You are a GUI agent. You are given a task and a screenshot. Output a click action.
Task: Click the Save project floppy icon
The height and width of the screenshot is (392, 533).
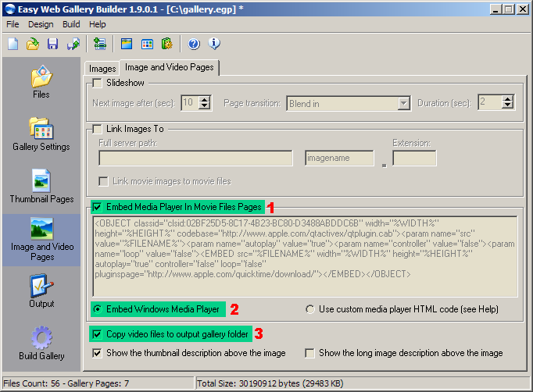point(52,44)
